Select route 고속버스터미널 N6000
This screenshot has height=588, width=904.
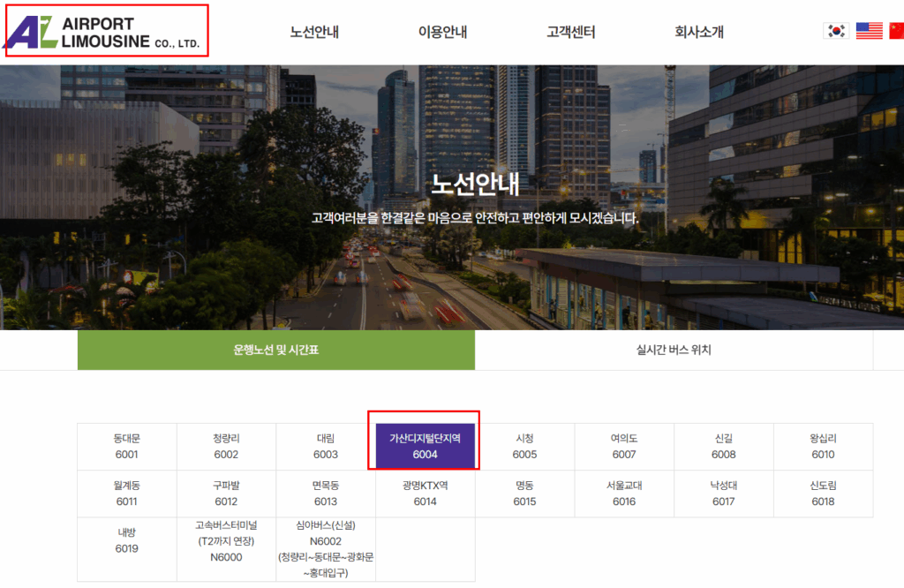(x=227, y=549)
